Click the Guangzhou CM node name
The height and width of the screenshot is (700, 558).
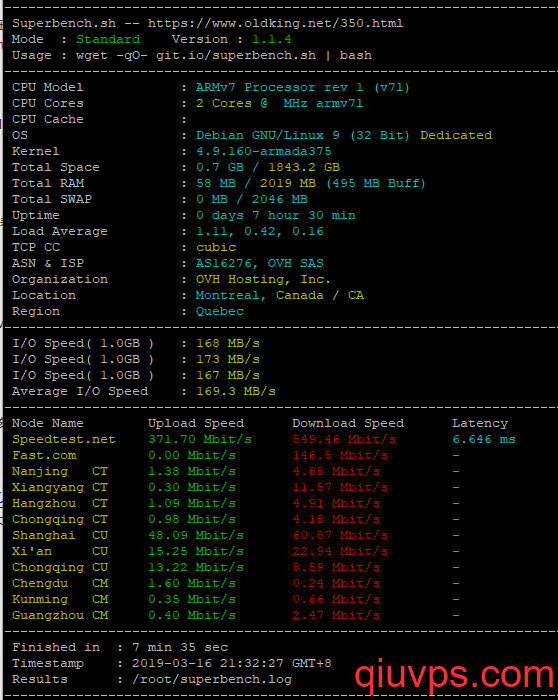click(60, 615)
